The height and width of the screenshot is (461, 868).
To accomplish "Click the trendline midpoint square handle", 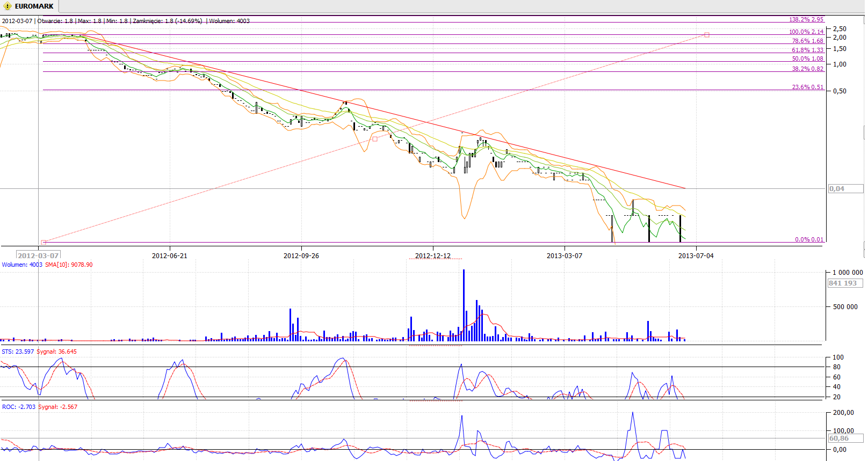I will point(375,138).
